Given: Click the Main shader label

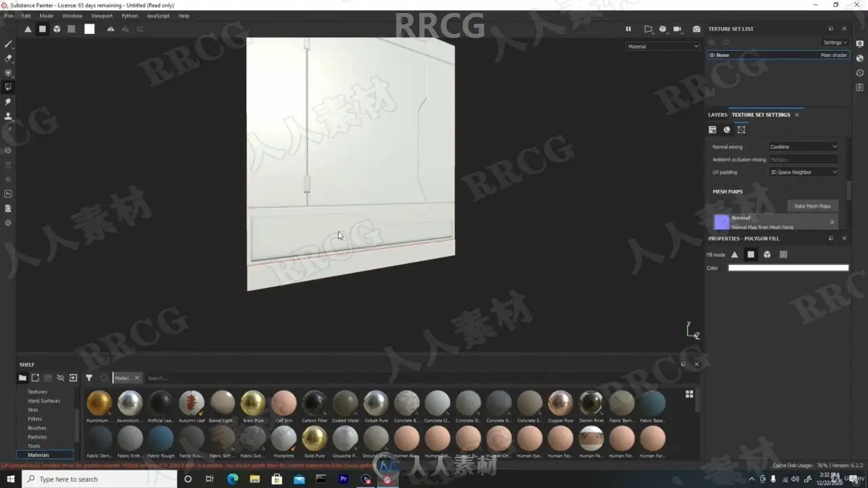Looking at the screenshot, I should pos(833,55).
